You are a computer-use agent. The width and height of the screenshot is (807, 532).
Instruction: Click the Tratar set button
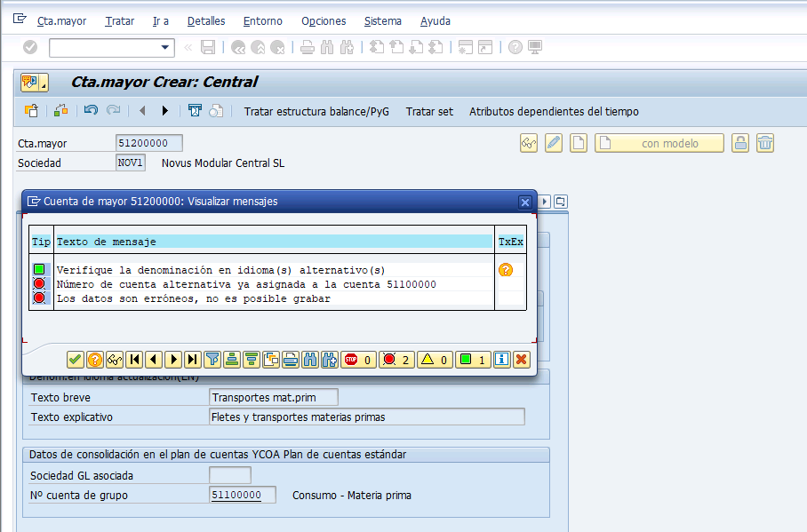click(x=429, y=112)
